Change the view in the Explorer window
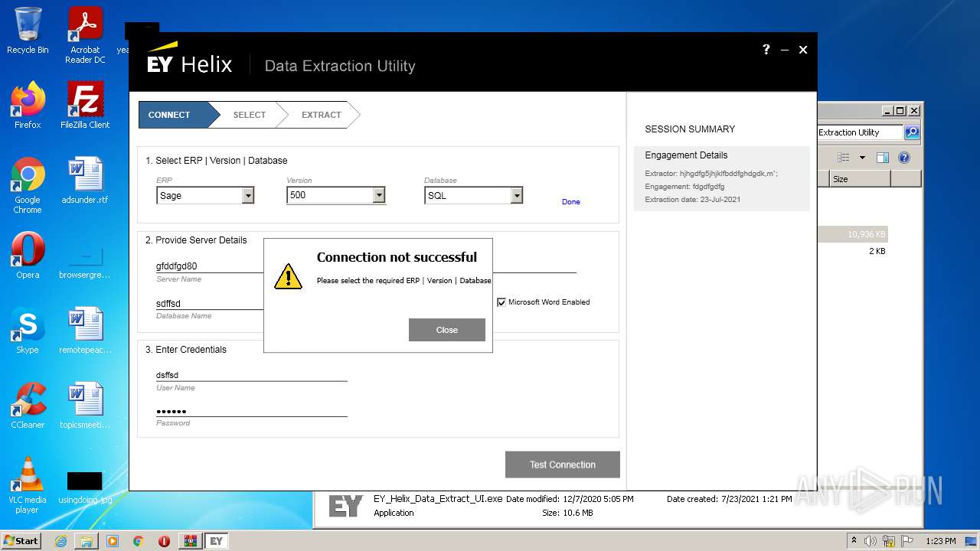The height and width of the screenshot is (551, 980). click(x=844, y=158)
